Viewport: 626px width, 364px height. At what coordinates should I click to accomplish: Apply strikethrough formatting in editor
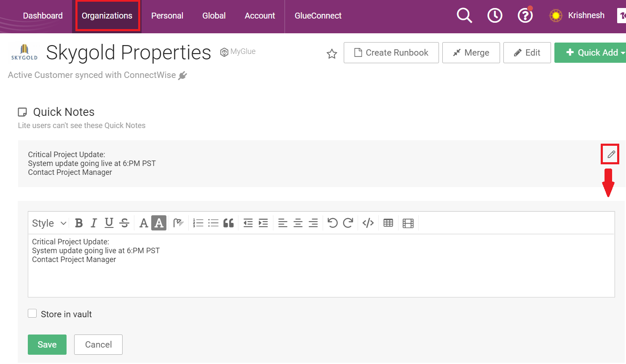pos(124,223)
